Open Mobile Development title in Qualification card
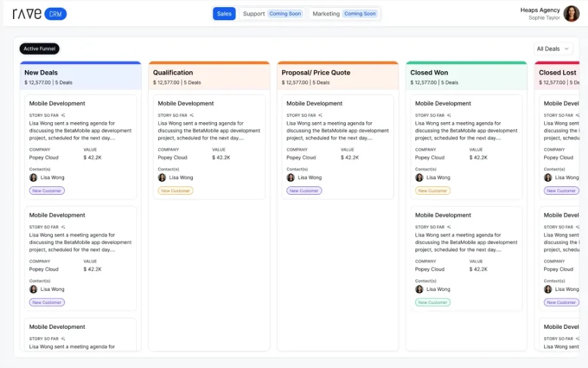The height and width of the screenshot is (368, 588). click(186, 103)
